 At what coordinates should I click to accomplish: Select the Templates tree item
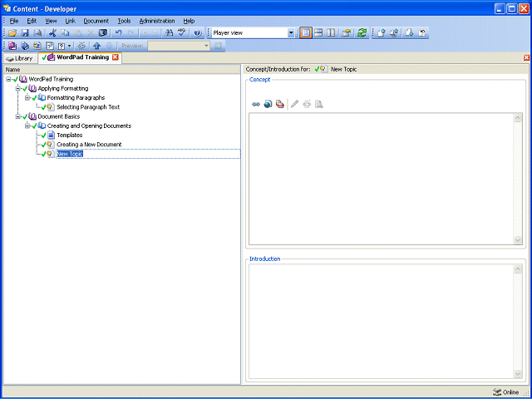[x=70, y=135]
